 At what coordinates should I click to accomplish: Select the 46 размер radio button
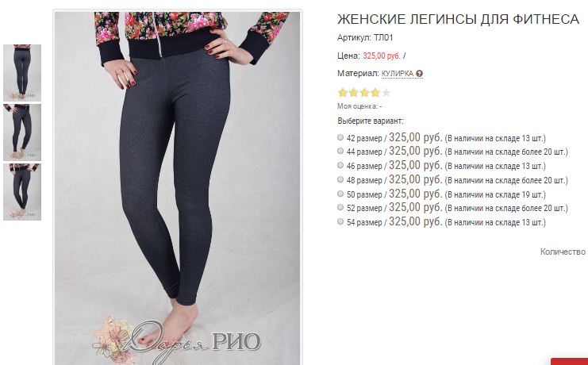[340, 165]
